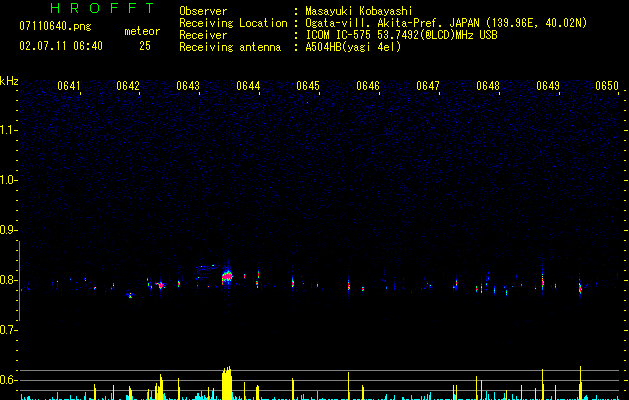Click time marker 0646
The image size is (629, 400).
(x=368, y=86)
